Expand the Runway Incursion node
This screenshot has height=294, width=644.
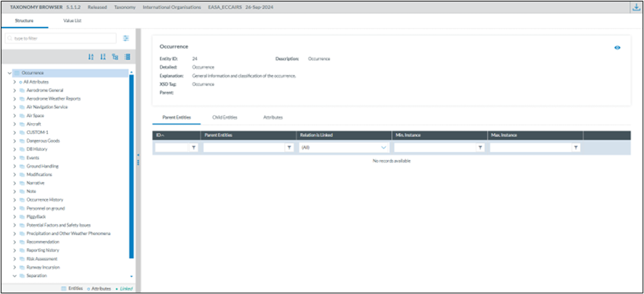(15, 267)
